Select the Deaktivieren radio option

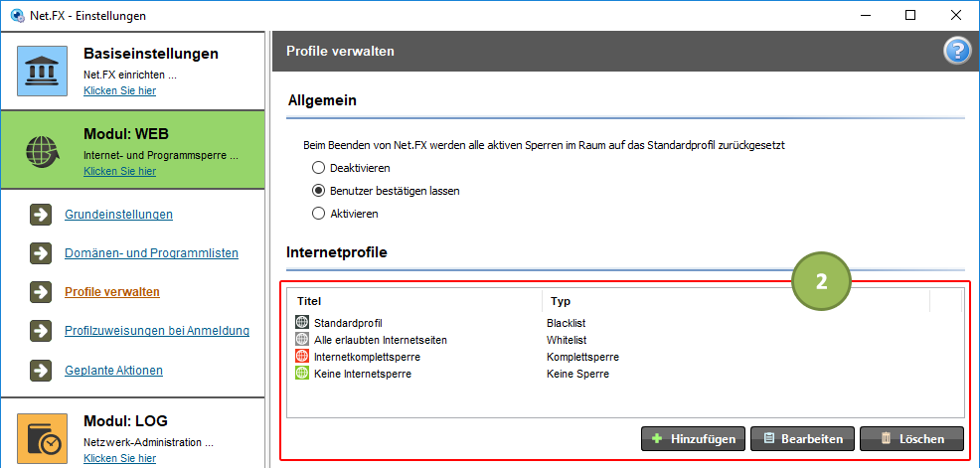point(318,168)
